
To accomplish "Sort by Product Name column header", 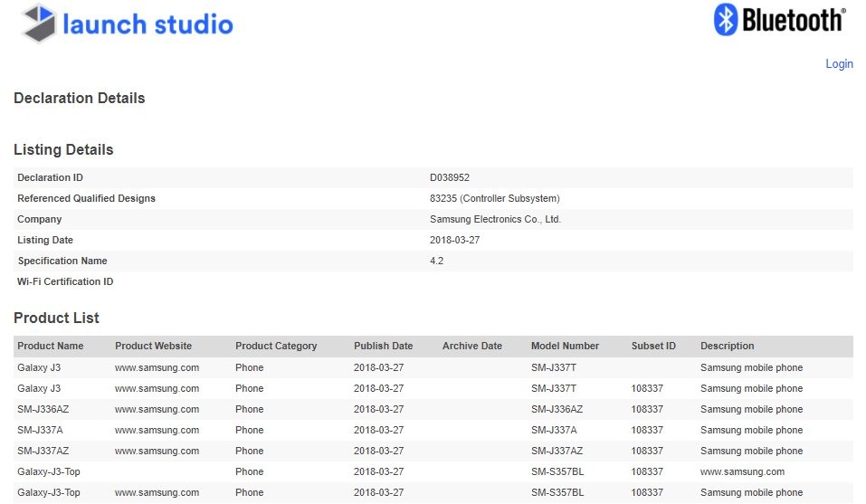I will [51, 346].
